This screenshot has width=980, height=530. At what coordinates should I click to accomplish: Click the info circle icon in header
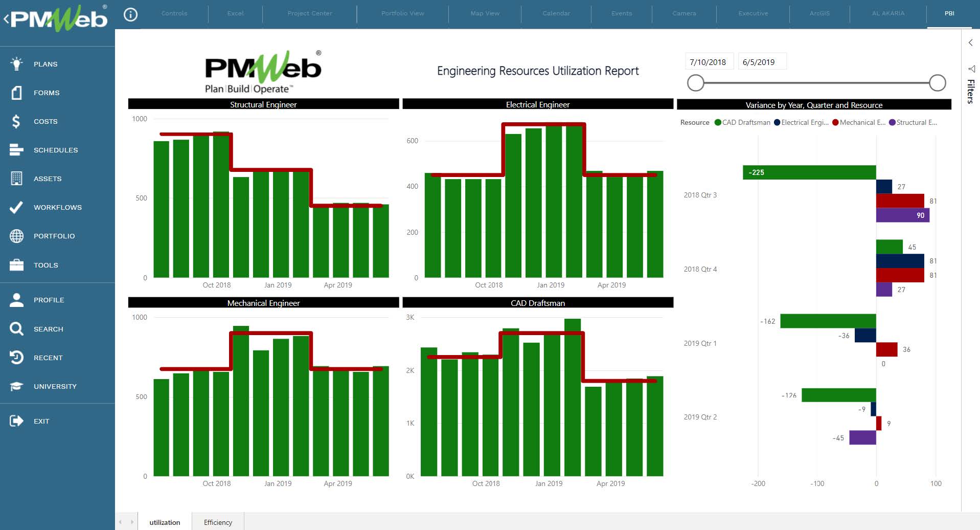pyautogui.click(x=131, y=15)
